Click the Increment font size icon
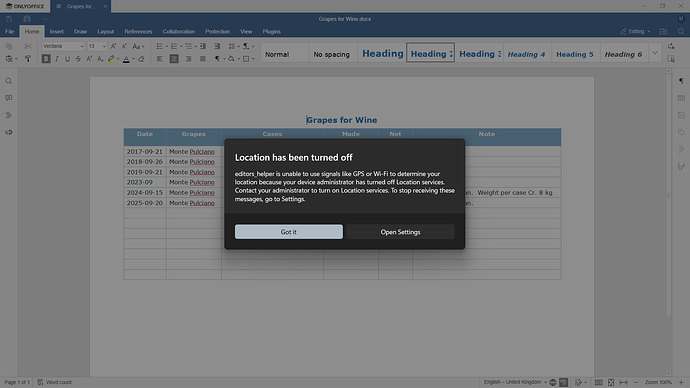Viewport: 690px width, 388px height. [x=114, y=46]
